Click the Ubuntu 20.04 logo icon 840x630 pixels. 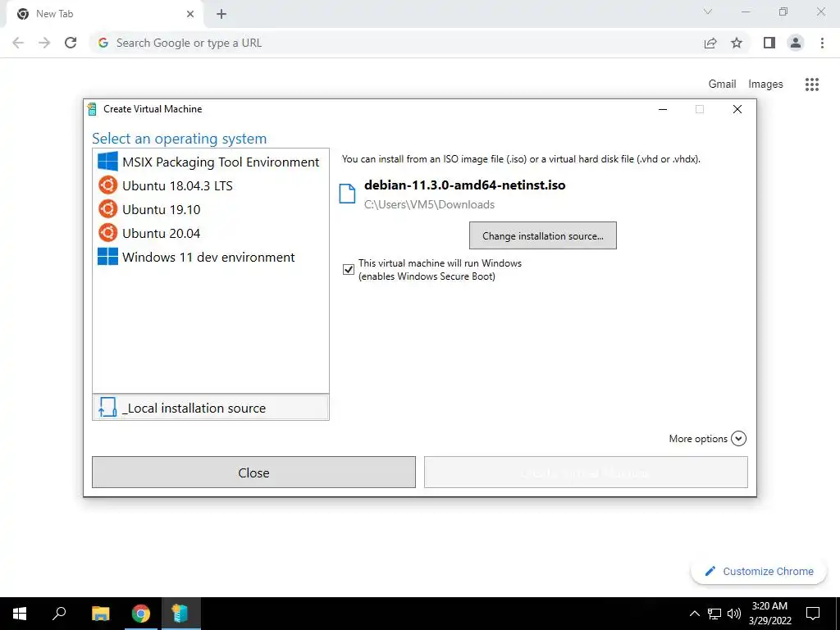click(x=107, y=232)
